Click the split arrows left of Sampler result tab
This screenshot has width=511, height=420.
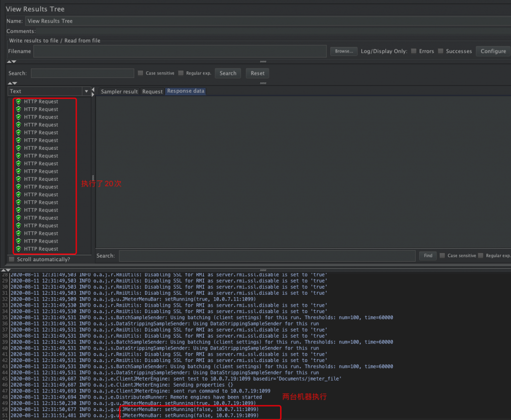click(93, 91)
